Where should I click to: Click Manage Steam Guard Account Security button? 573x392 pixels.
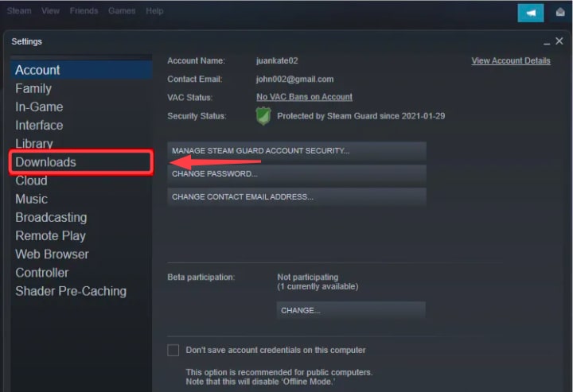297,151
